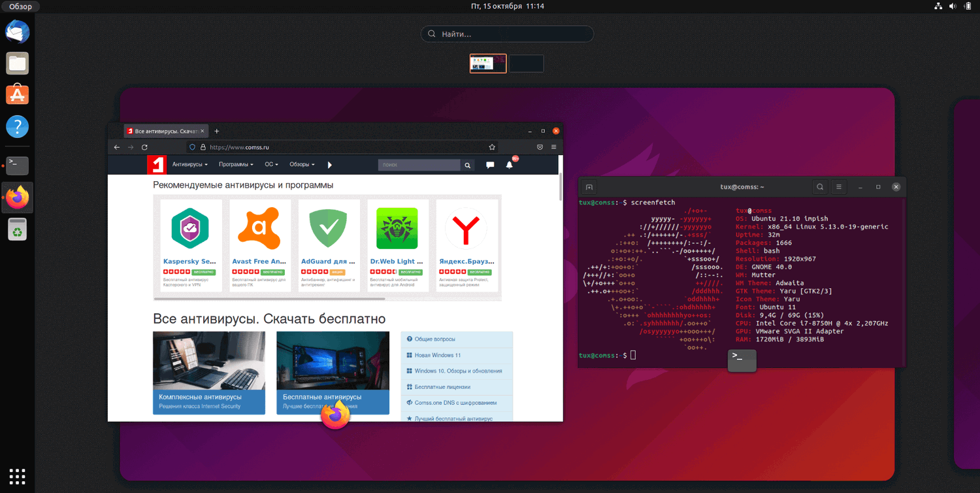Open the Files manager in the dock
Viewport: 980px width, 493px height.
pyautogui.click(x=18, y=63)
